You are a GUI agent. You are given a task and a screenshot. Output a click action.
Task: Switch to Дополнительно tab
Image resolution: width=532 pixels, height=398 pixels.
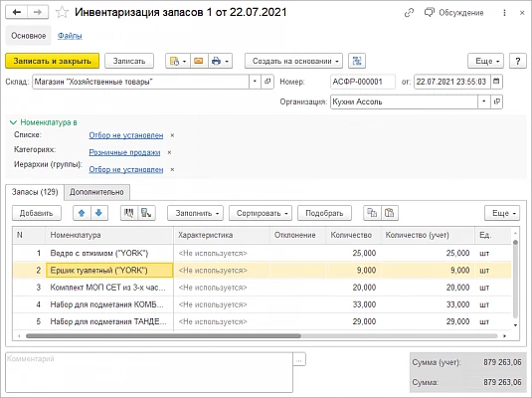(96, 193)
